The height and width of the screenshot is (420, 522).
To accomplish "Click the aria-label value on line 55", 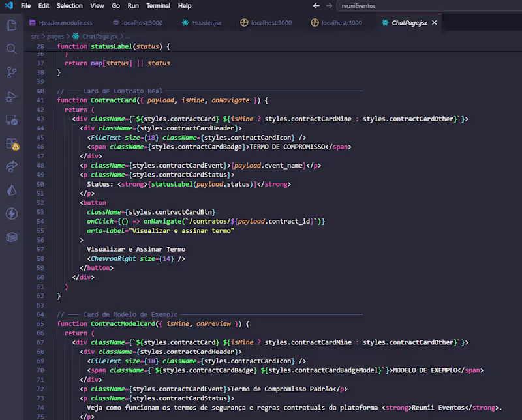I will pyautogui.click(x=181, y=231).
